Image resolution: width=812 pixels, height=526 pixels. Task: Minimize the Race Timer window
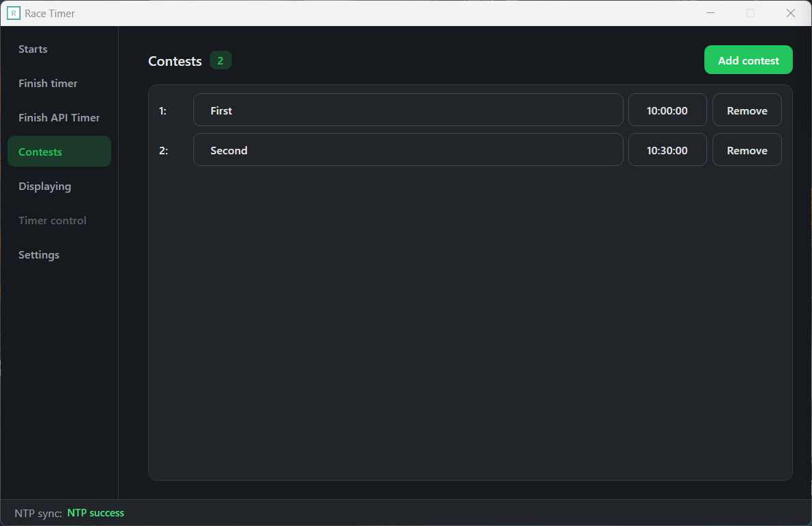pyautogui.click(x=710, y=13)
